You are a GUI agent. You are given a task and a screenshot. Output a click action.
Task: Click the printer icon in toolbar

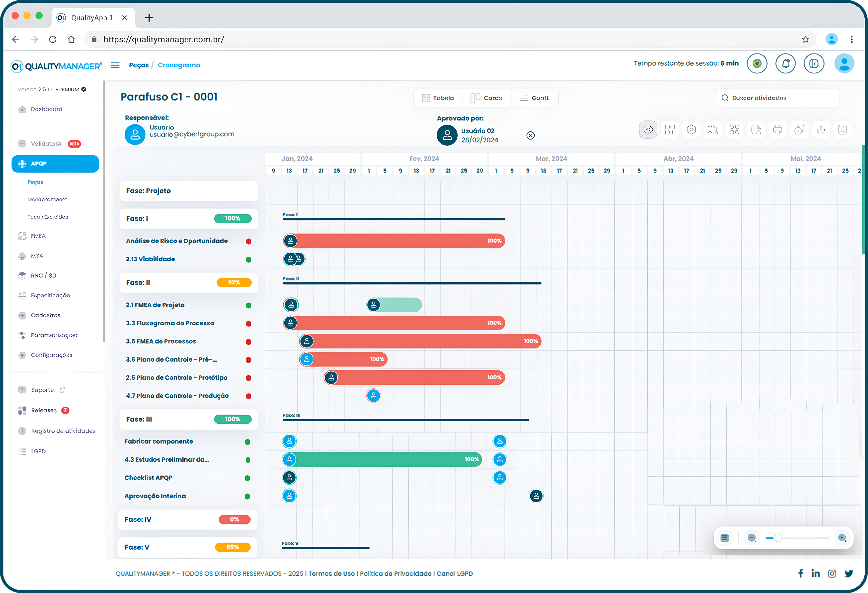[x=778, y=130]
